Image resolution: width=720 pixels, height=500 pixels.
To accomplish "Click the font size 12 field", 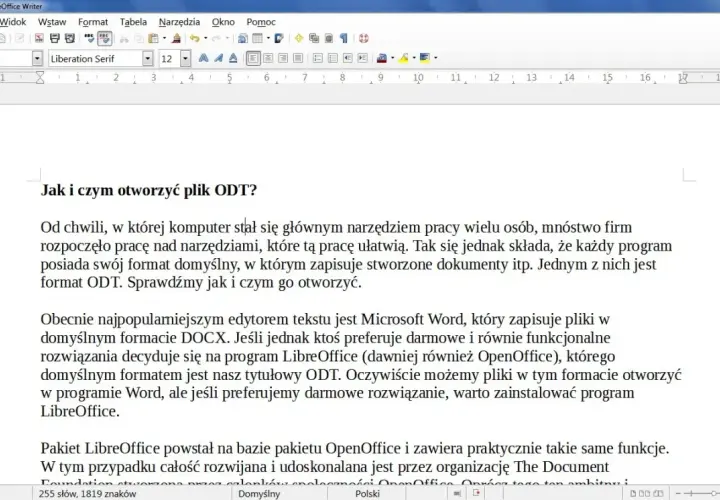I will tap(169, 59).
